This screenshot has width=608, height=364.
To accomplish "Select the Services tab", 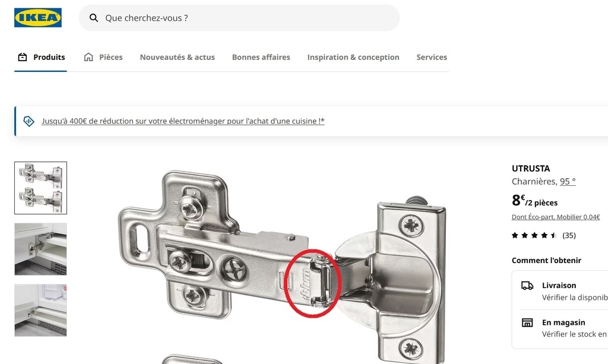I will 432,57.
